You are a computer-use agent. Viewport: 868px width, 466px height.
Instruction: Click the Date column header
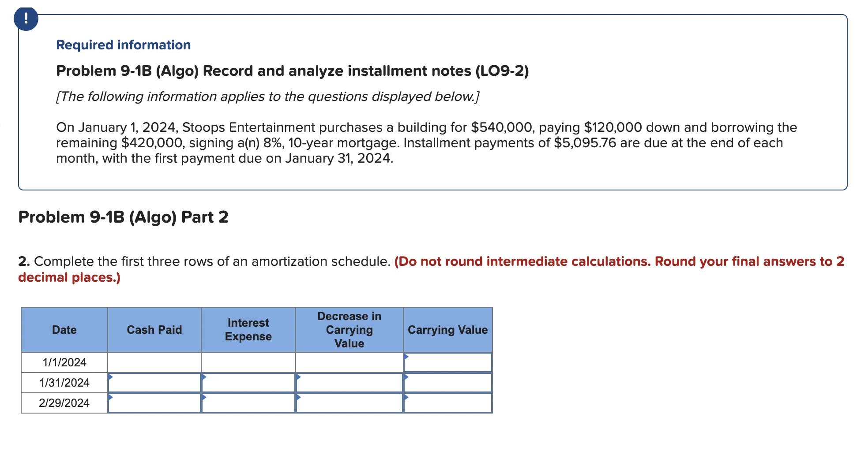tap(64, 330)
